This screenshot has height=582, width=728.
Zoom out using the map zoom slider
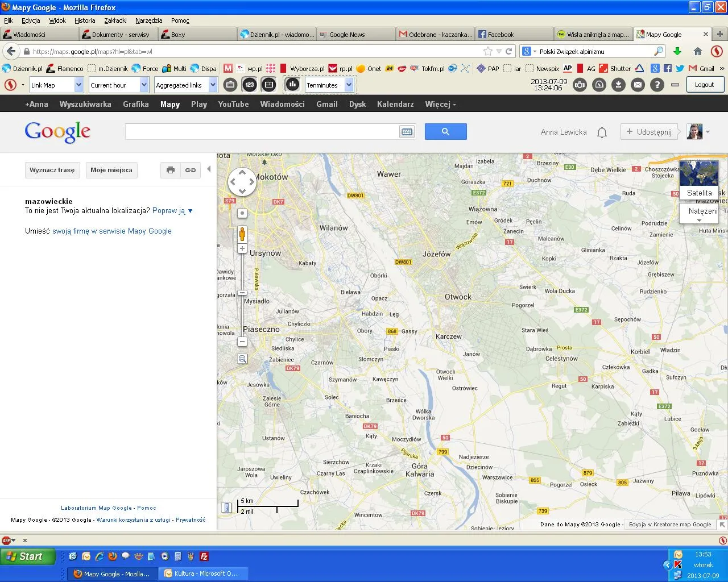tap(242, 342)
